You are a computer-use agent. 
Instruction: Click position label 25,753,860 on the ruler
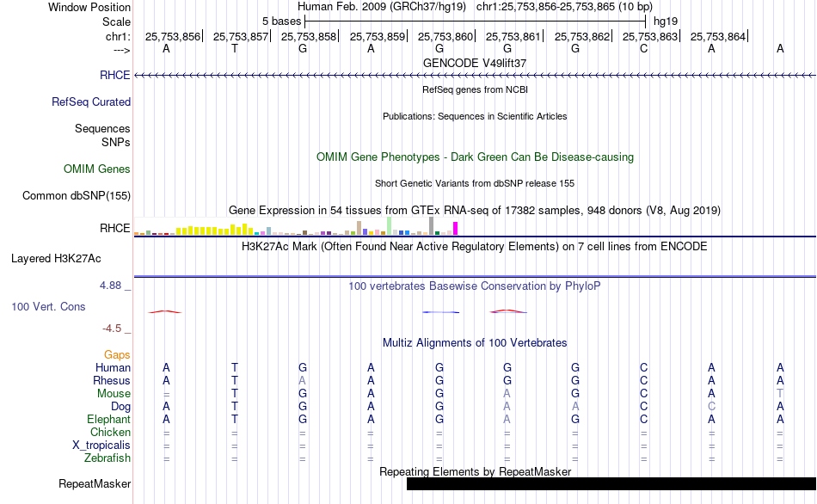[x=445, y=36]
